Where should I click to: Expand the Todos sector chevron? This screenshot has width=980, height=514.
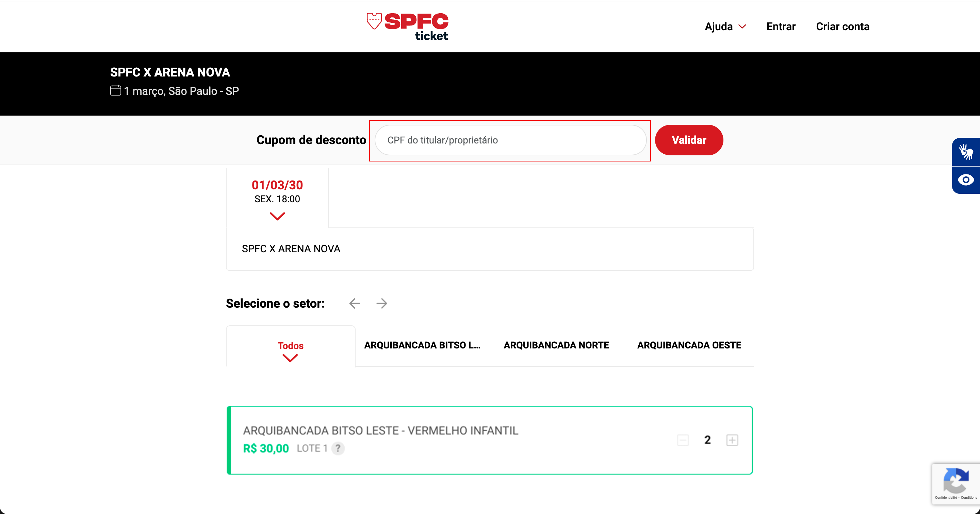(290, 358)
